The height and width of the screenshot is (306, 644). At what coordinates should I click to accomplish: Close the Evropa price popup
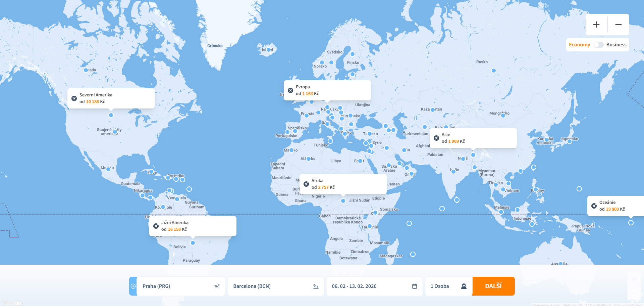[x=290, y=90]
